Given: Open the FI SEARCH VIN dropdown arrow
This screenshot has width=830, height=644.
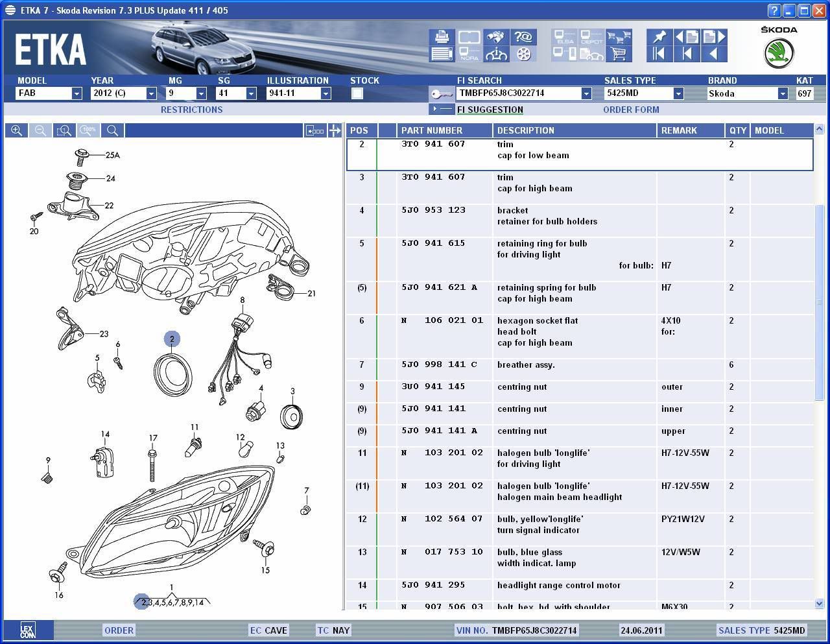Looking at the screenshot, I should 586,93.
